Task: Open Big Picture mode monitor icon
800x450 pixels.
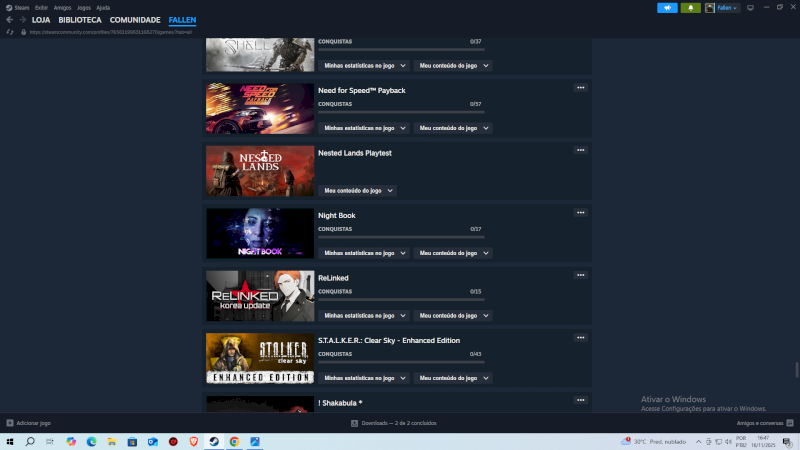Action: pos(750,8)
